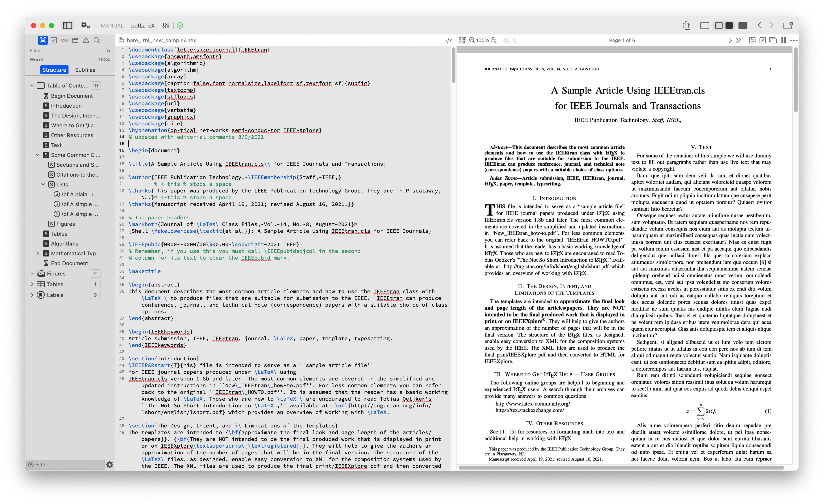The width and height of the screenshot is (824, 504).
Task: Open the sliders adjustment icon next to pdfLaTeX
Action: (x=165, y=25)
